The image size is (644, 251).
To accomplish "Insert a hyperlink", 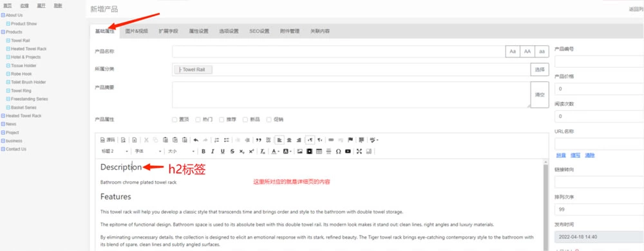I will tap(331, 140).
